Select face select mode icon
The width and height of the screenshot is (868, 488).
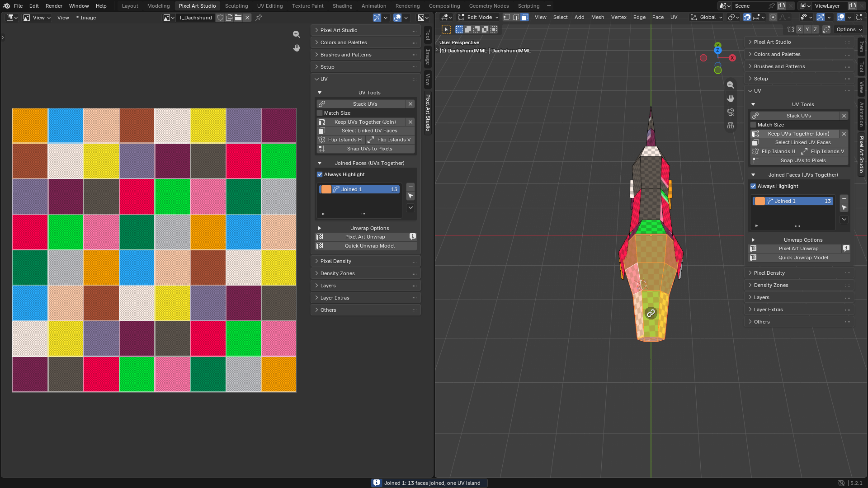click(x=524, y=17)
